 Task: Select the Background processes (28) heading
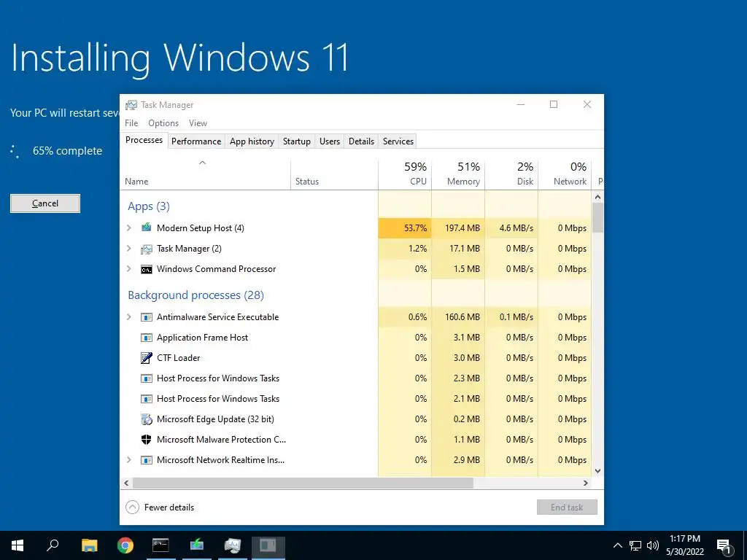pos(196,295)
